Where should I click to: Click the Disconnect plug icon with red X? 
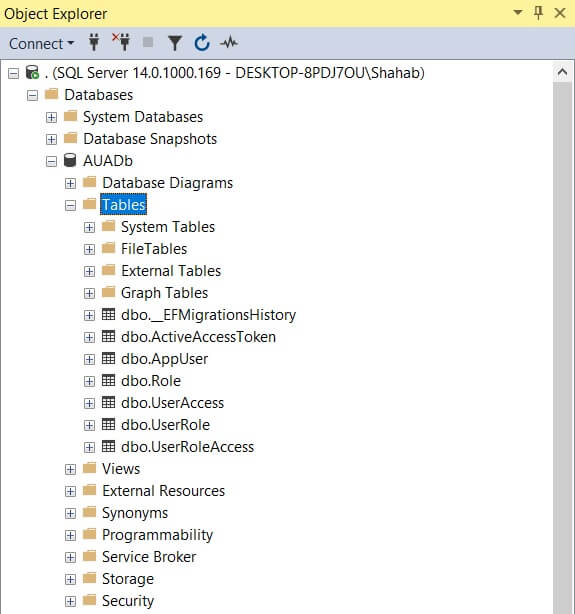tap(121, 42)
